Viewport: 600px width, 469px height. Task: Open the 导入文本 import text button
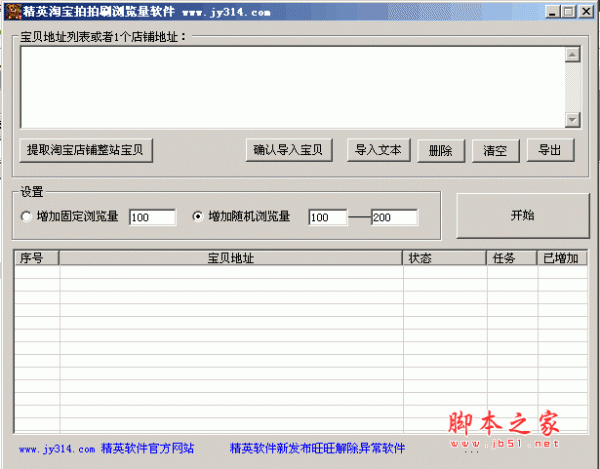(378, 150)
